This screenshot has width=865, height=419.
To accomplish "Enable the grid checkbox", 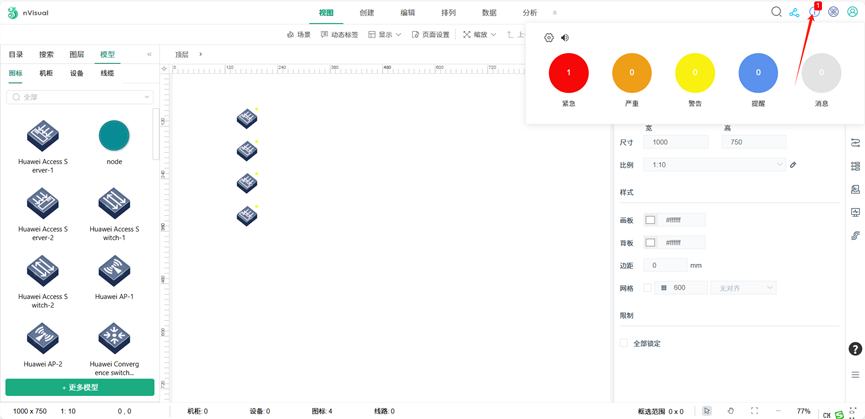I will click(x=648, y=288).
